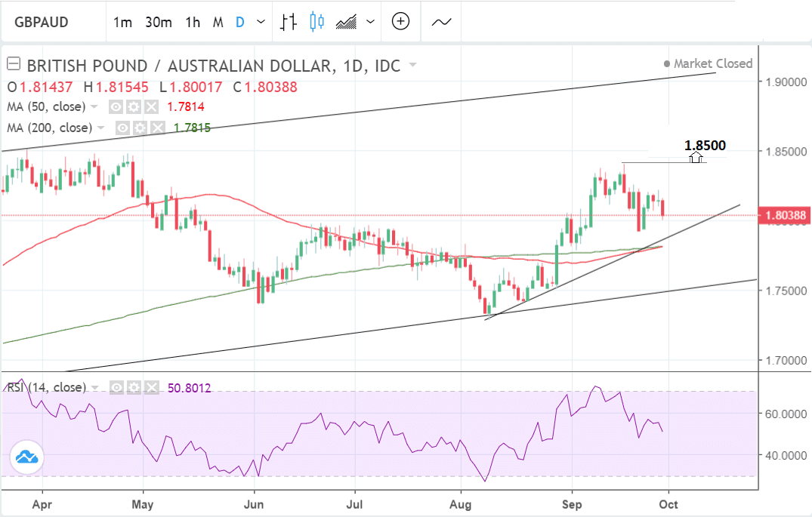The width and height of the screenshot is (812, 517).
Task: Switch to the Area chart style
Action: [x=347, y=22]
